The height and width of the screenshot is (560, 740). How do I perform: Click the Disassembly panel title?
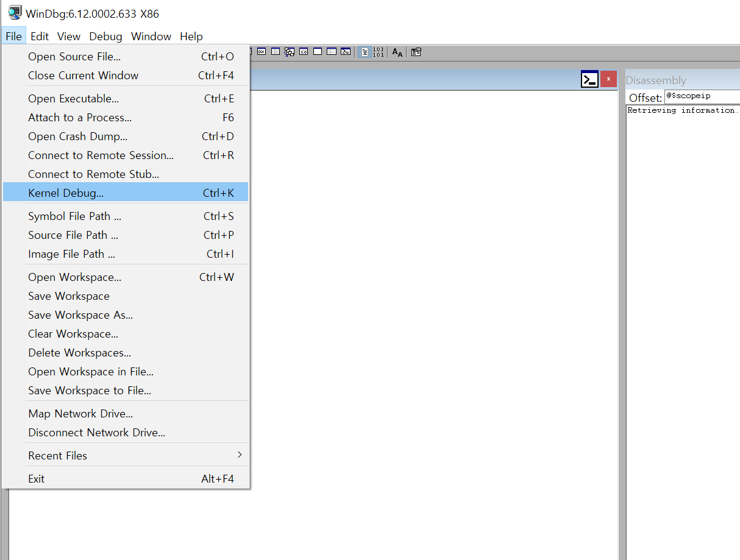click(x=656, y=80)
